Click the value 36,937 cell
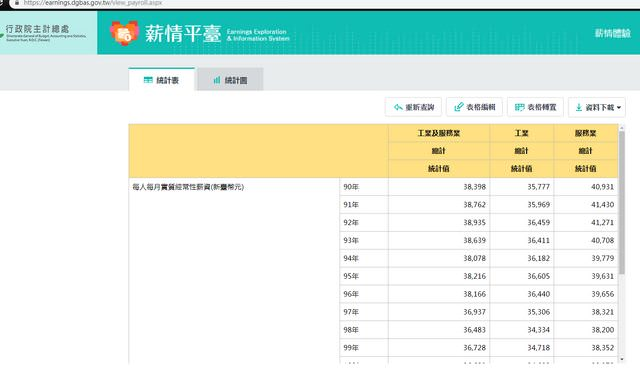 coord(439,312)
